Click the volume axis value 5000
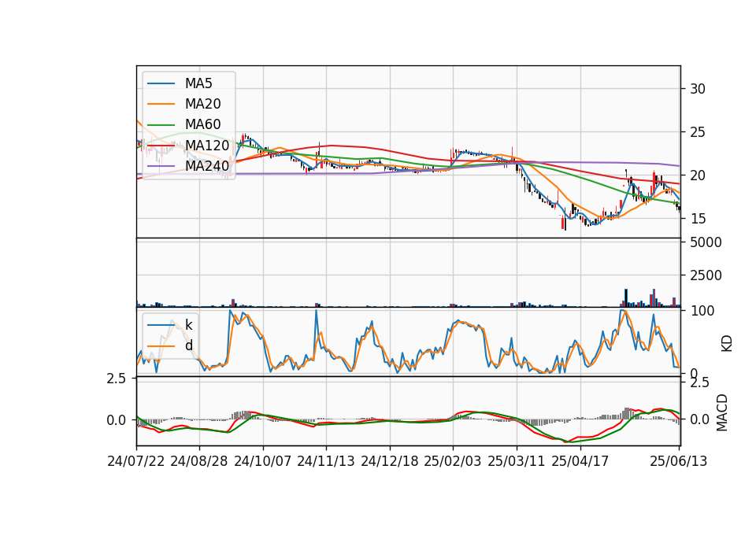This screenshot has width=756, height=543. pos(706,242)
